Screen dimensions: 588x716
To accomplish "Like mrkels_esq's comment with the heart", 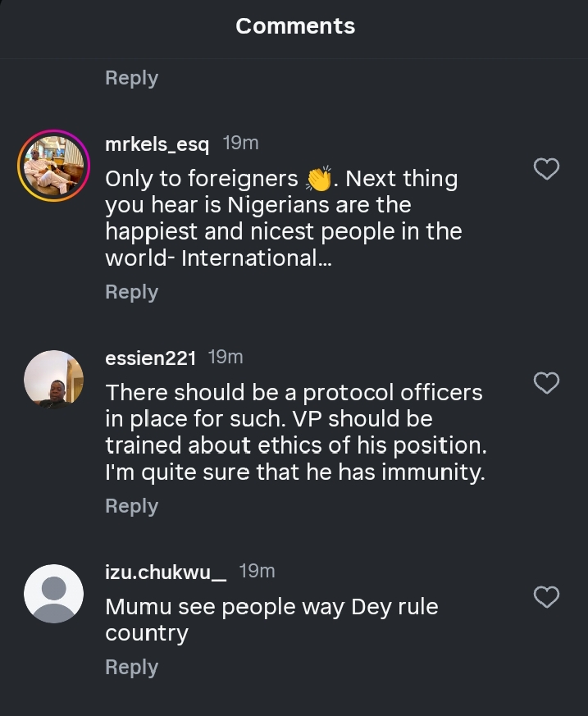I will click(x=546, y=169).
